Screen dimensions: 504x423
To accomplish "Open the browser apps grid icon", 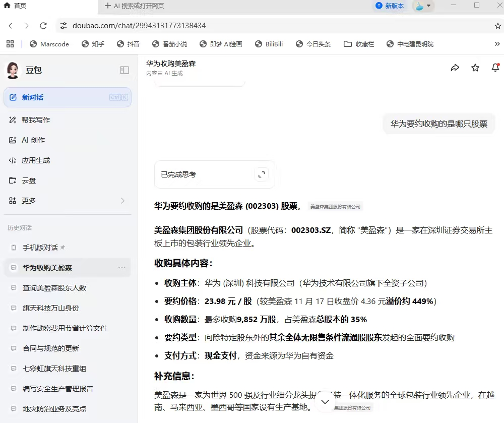I will 10,44.
